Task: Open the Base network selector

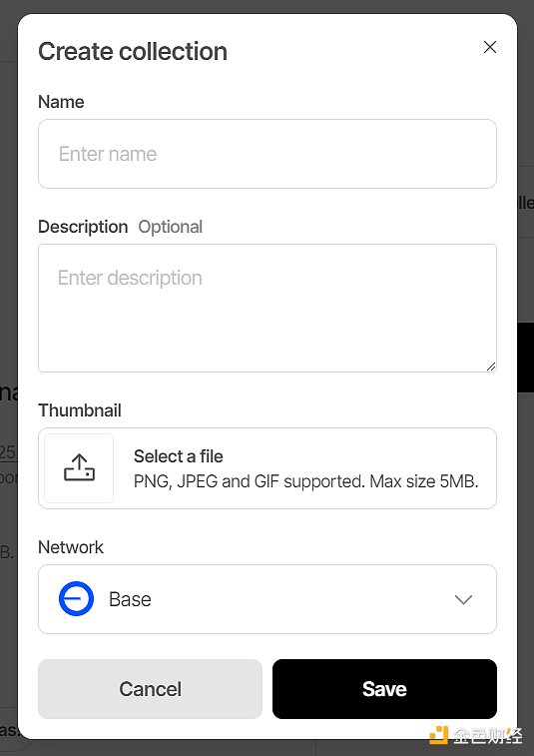Action: [267, 599]
